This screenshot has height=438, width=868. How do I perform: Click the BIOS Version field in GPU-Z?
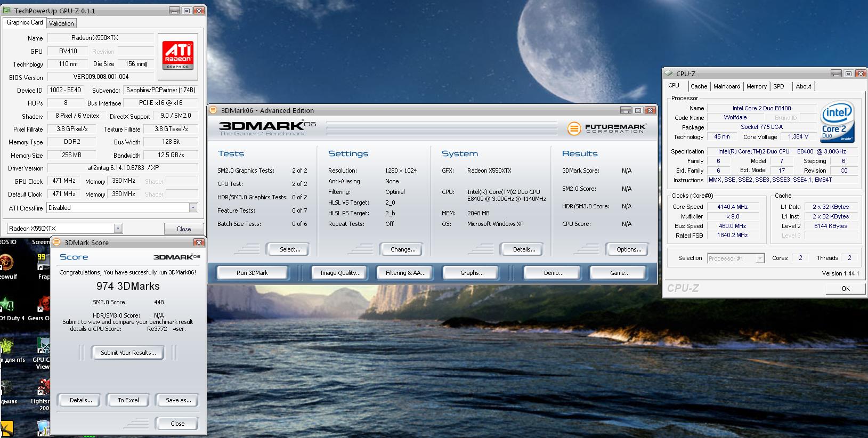click(x=101, y=77)
